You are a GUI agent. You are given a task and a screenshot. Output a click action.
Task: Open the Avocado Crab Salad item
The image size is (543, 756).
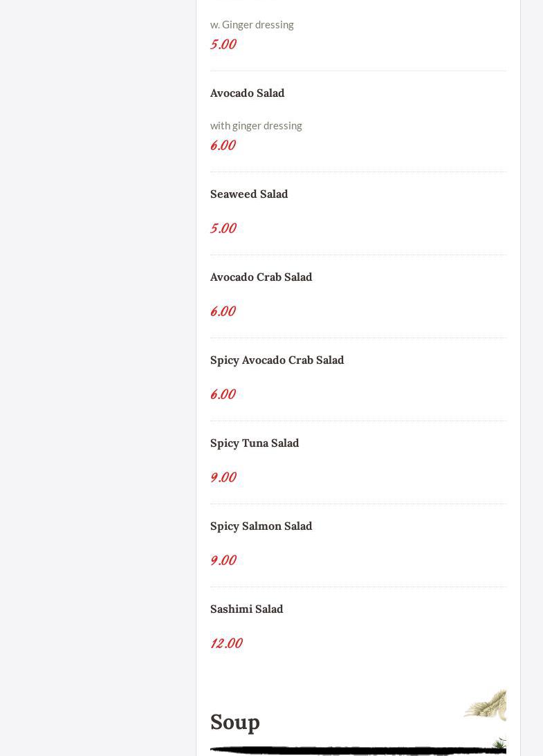[x=261, y=277]
